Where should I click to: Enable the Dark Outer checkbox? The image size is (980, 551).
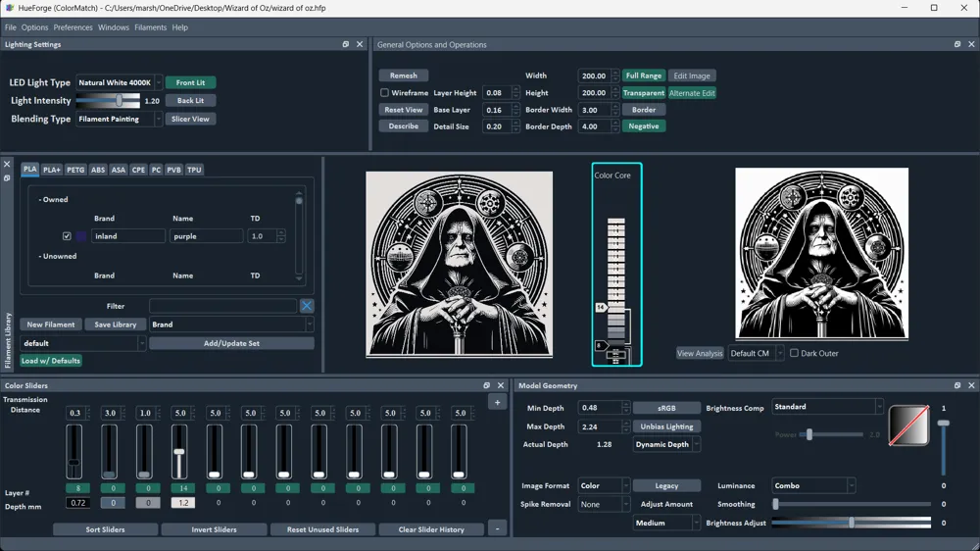click(x=794, y=353)
